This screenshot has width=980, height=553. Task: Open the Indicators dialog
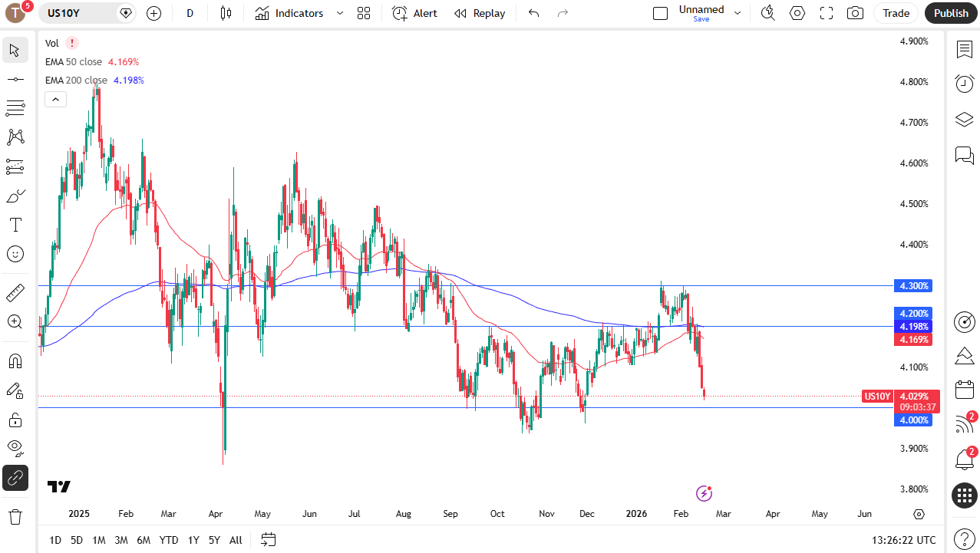coord(289,13)
